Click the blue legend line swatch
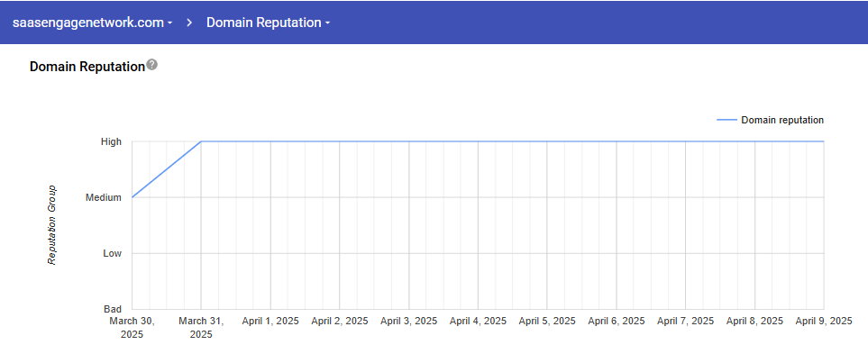This screenshot has height=363, width=868. [726, 120]
